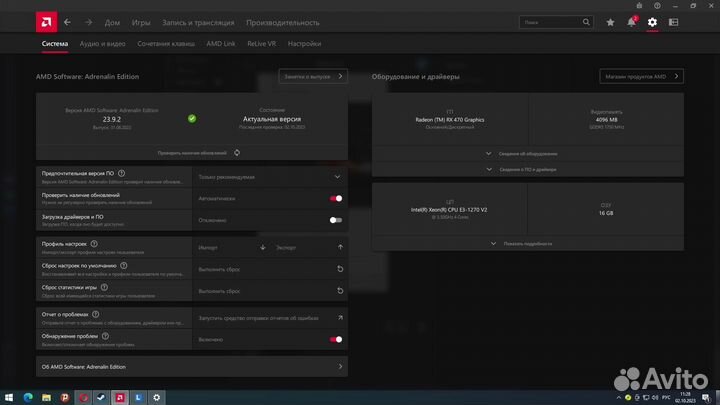Click the search magnifier icon
Viewport: 720px width, 405px height.
pyautogui.click(x=586, y=22)
